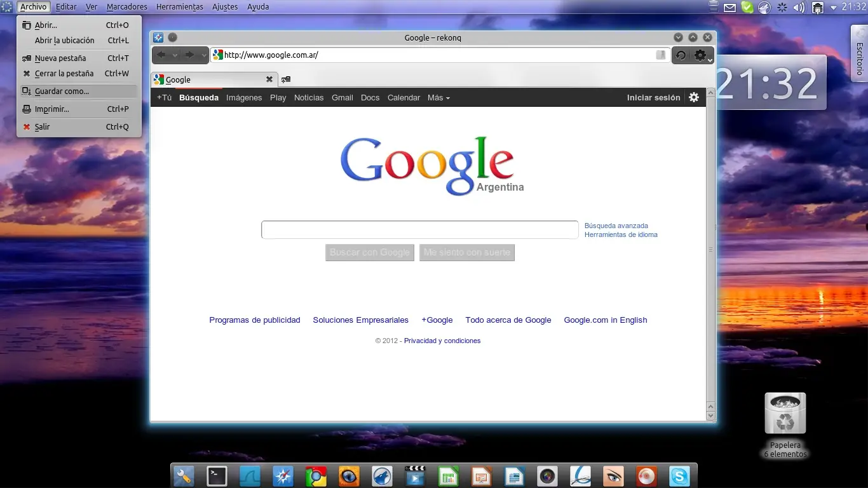Open Noticias in the Google bar
Viewport: 868px width, 488px height.
(x=309, y=98)
